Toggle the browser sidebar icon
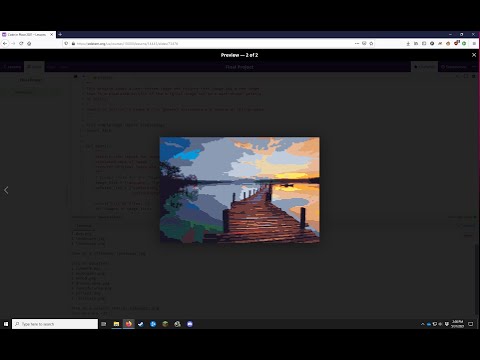This screenshot has height=360, width=480. pyautogui.click(x=424, y=43)
